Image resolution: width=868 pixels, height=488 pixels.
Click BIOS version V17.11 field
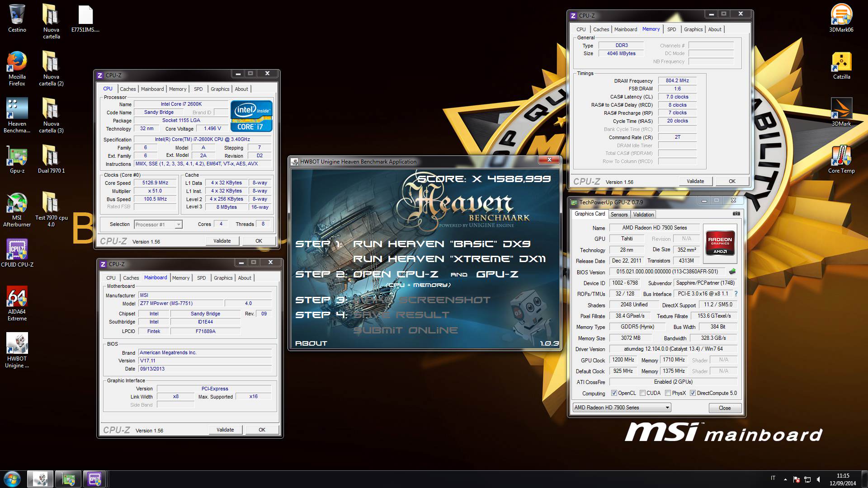click(205, 361)
